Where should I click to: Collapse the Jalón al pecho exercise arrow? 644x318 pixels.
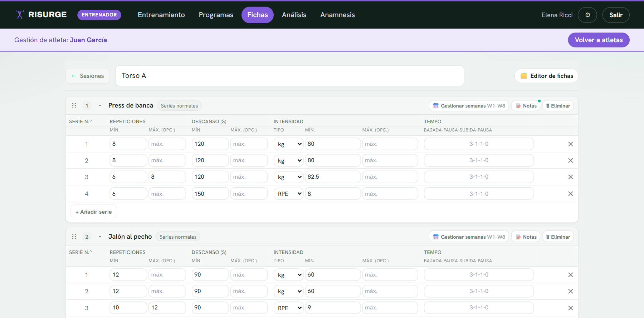pyautogui.click(x=100, y=237)
